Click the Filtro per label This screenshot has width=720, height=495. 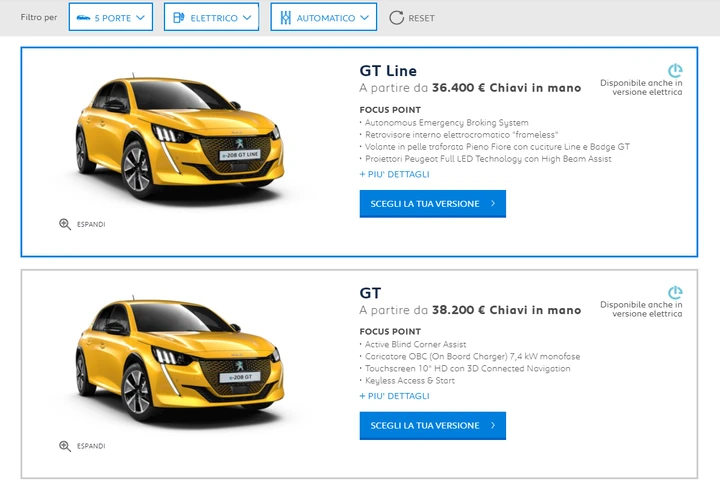click(x=39, y=17)
